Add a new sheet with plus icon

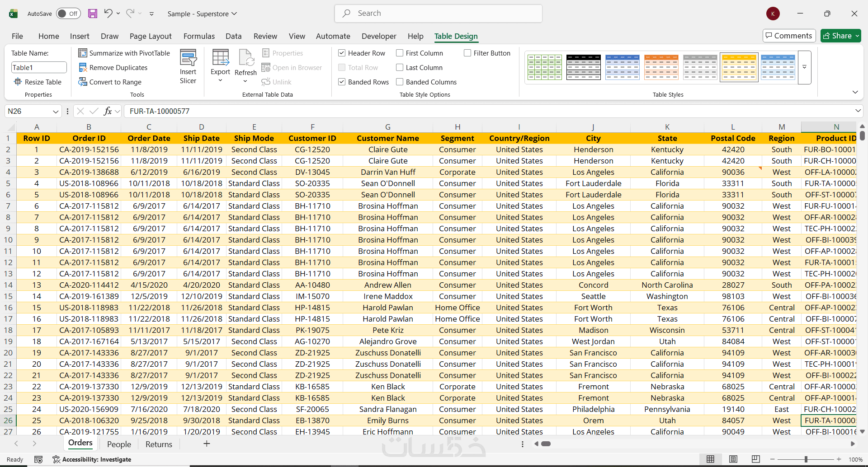click(x=207, y=444)
